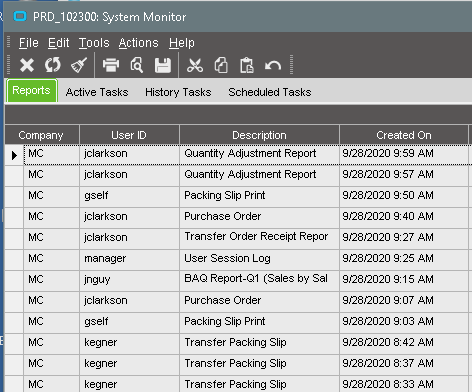Open the Edit menu

[58, 43]
